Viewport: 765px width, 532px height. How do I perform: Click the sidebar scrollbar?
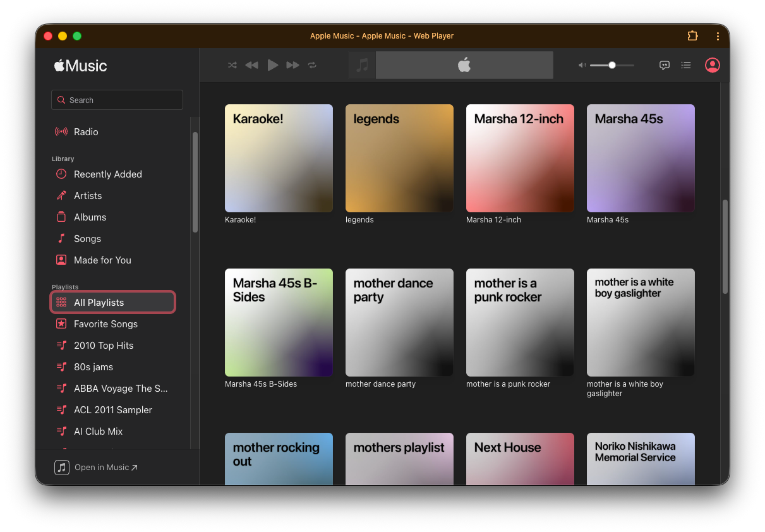tap(195, 183)
